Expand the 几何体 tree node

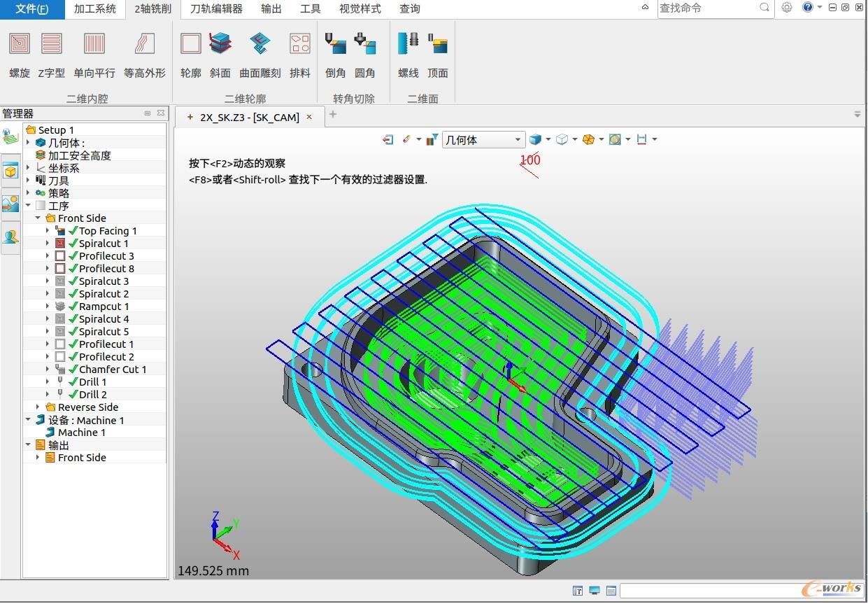coord(29,143)
